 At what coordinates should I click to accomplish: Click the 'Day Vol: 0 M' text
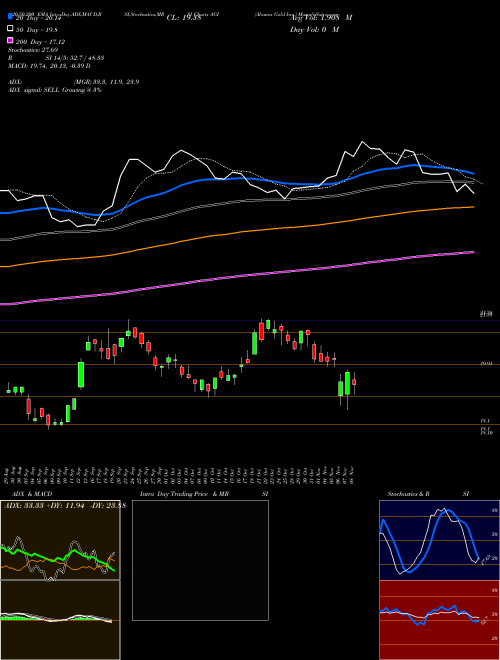(314, 29)
